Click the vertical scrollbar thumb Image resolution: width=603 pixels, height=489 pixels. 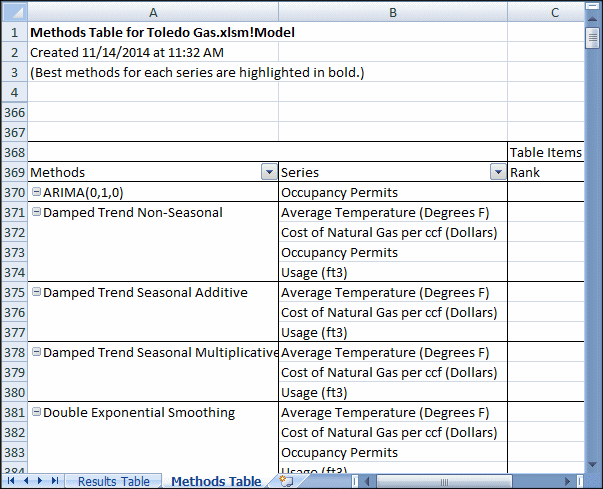click(x=593, y=38)
